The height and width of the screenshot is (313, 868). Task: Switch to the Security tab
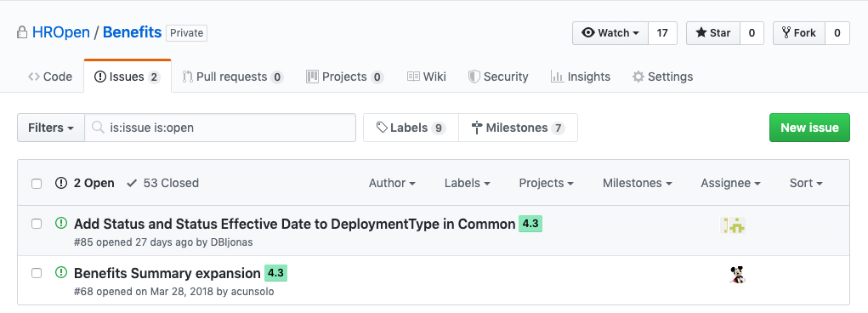[x=498, y=77]
